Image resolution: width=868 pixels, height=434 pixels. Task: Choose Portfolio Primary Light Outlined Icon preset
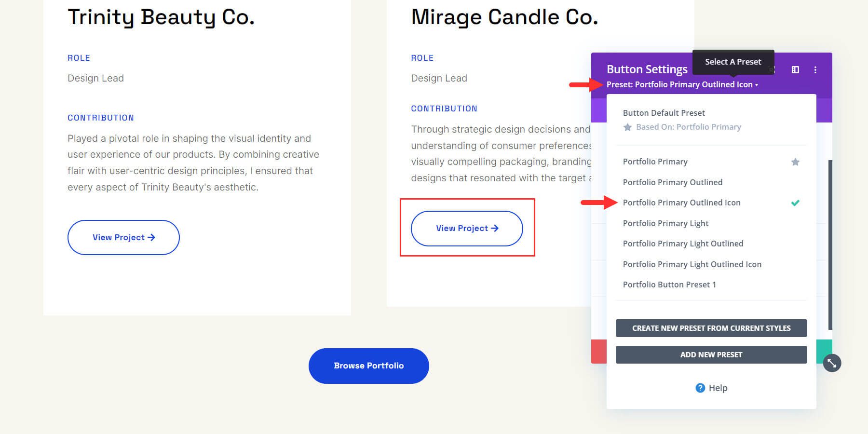tap(692, 264)
